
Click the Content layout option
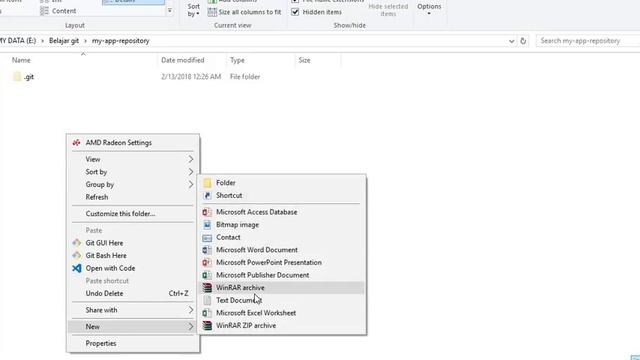point(58,11)
